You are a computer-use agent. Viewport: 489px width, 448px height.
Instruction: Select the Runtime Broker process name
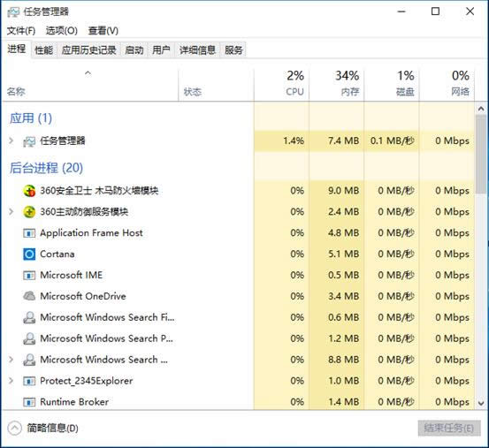point(74,402)
